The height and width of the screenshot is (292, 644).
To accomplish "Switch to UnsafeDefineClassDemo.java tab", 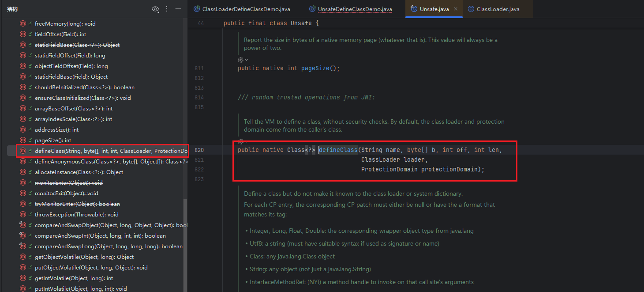I will point(355,9).
